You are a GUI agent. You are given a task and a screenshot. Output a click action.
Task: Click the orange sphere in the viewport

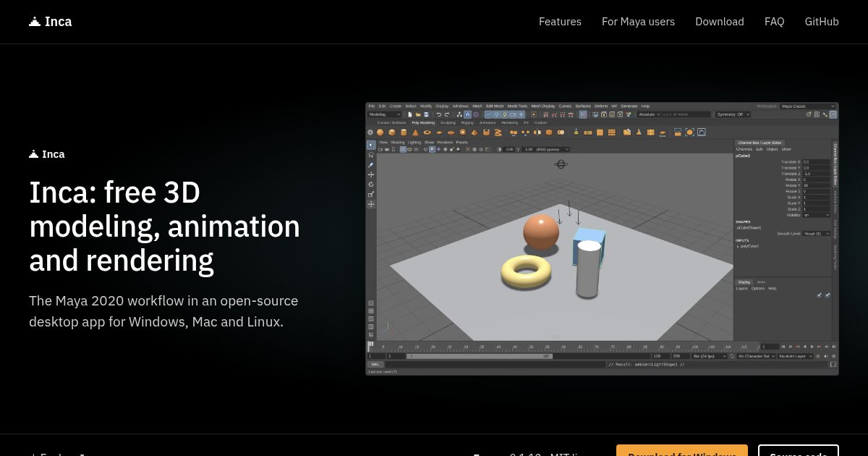[541, 232]
